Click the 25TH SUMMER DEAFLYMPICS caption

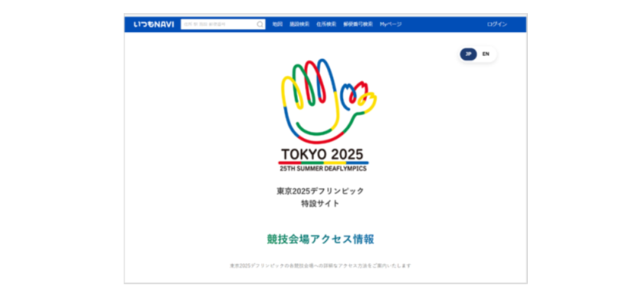[x=323, y=168]
